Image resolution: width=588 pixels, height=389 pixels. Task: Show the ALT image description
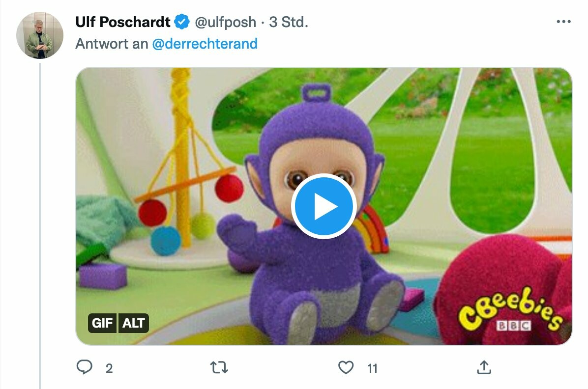click(133, 323)
